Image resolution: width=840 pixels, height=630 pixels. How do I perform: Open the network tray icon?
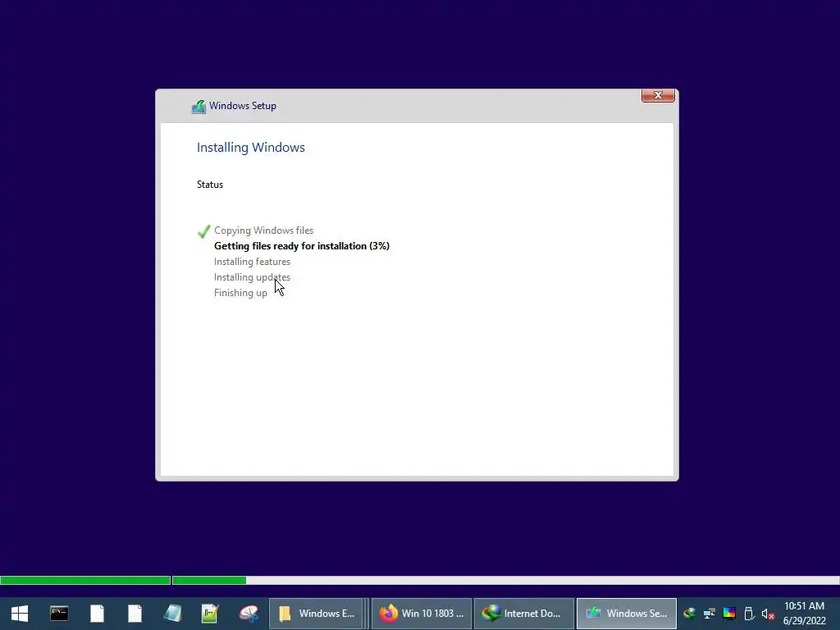(710, 614)
